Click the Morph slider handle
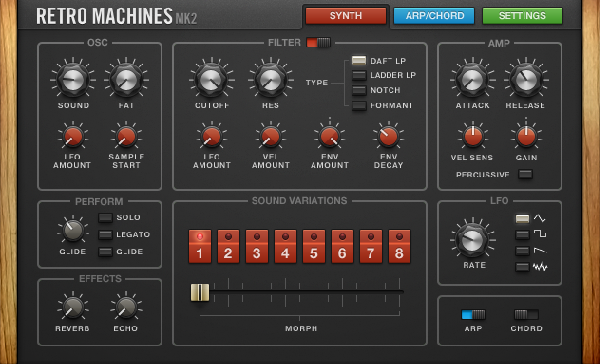Viewport: 600px width, 364px height. 200,292
